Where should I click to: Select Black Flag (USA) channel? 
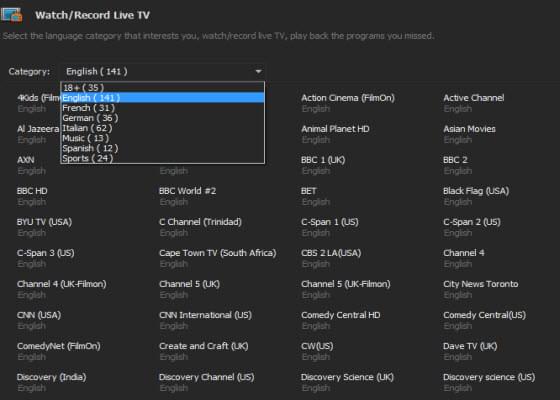476,191
